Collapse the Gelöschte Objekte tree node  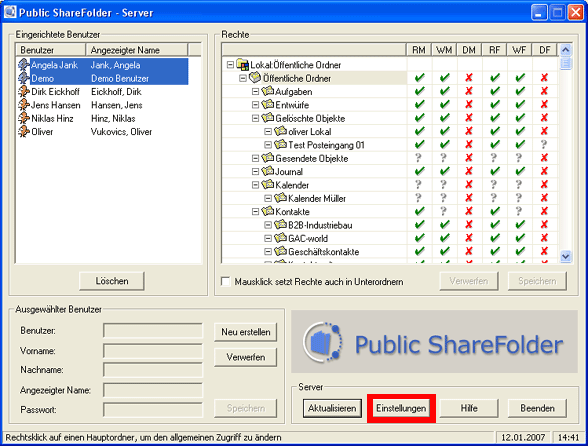pyautogui.click(x=255, y=119)
